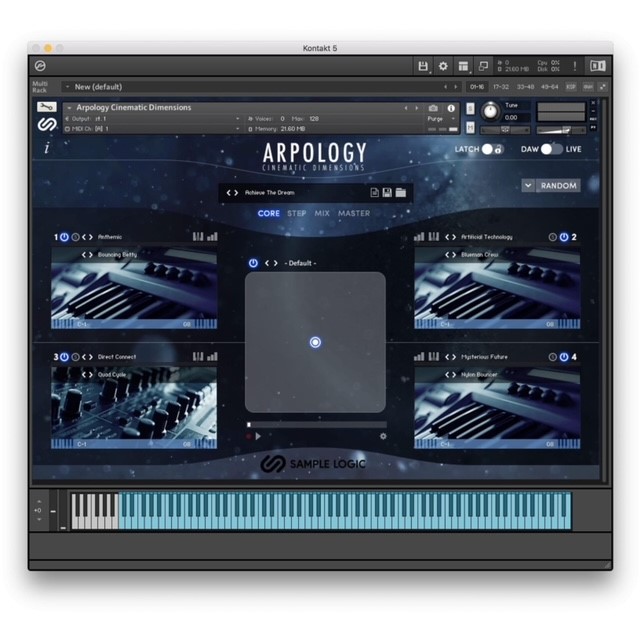640x640 pixels.
Task: Open instrument edit mode with the wrench icon
Action: coord(47,107)
